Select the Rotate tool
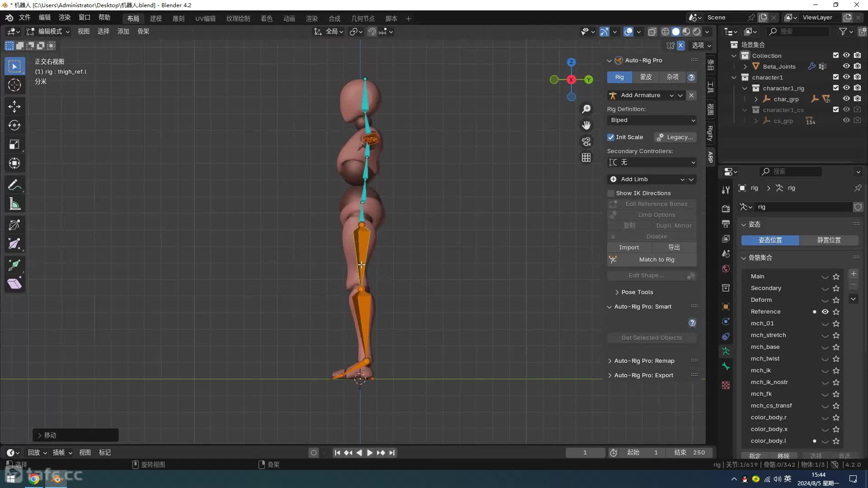 click(14, 125)
